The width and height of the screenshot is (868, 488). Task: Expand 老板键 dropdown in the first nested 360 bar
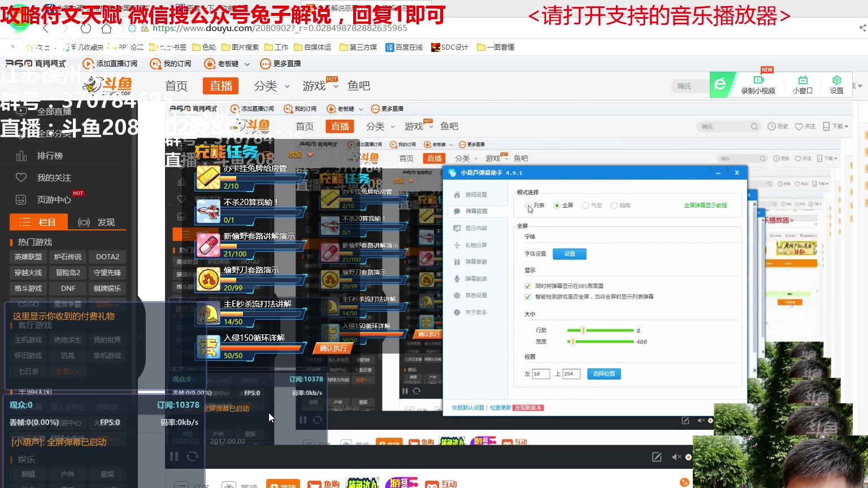click(359, 109)
